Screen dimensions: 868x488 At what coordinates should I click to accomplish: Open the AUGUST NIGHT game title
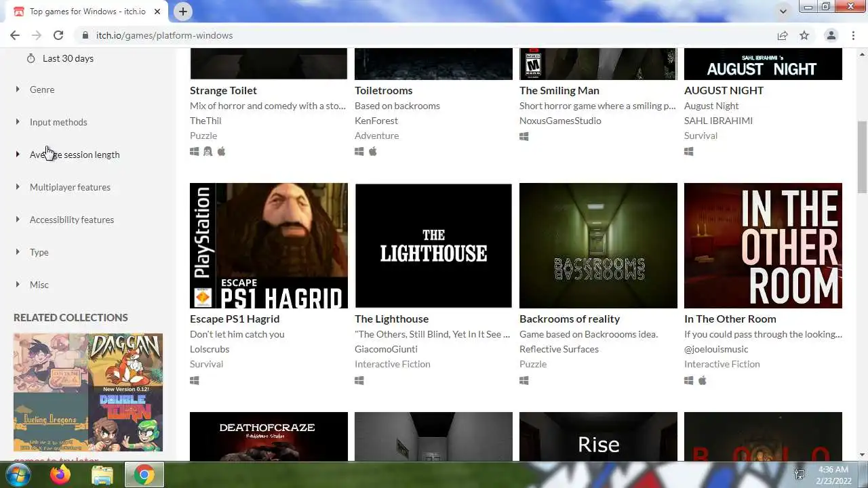pos(724,90)
